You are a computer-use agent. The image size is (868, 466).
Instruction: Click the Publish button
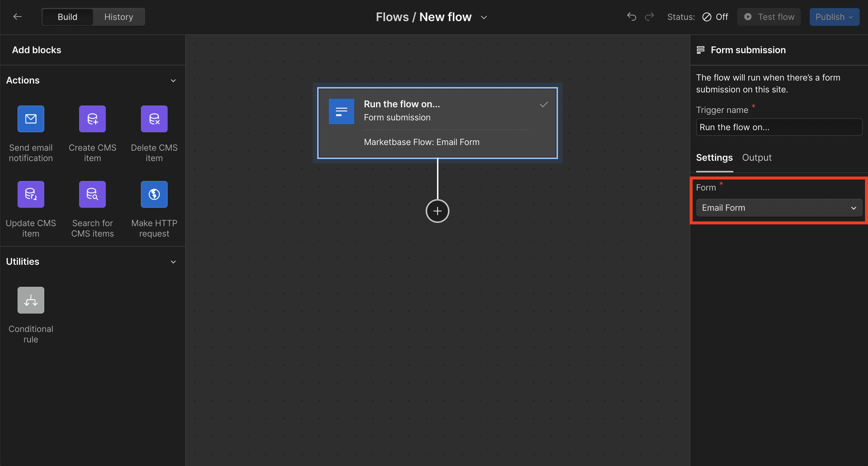coord(834,17)
